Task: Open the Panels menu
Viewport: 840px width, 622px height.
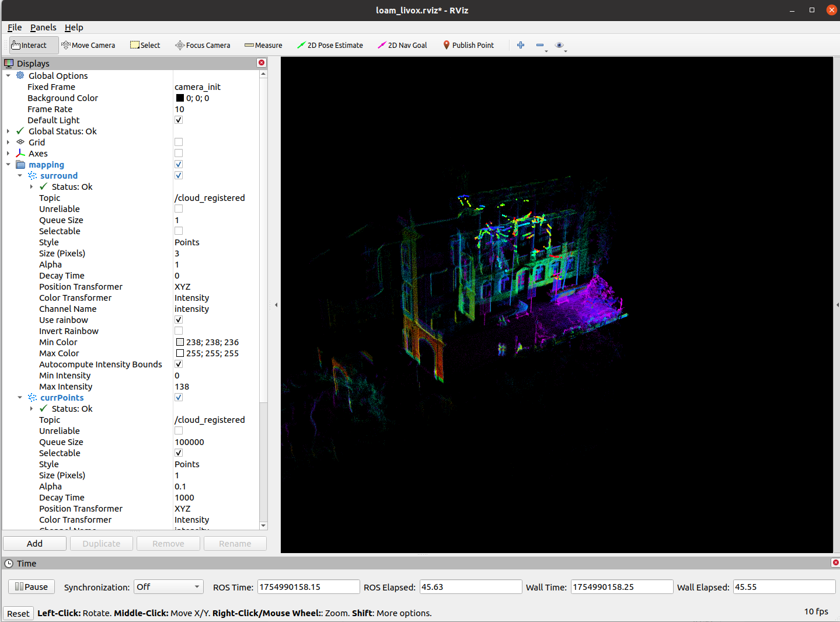Action: (43, 27)
